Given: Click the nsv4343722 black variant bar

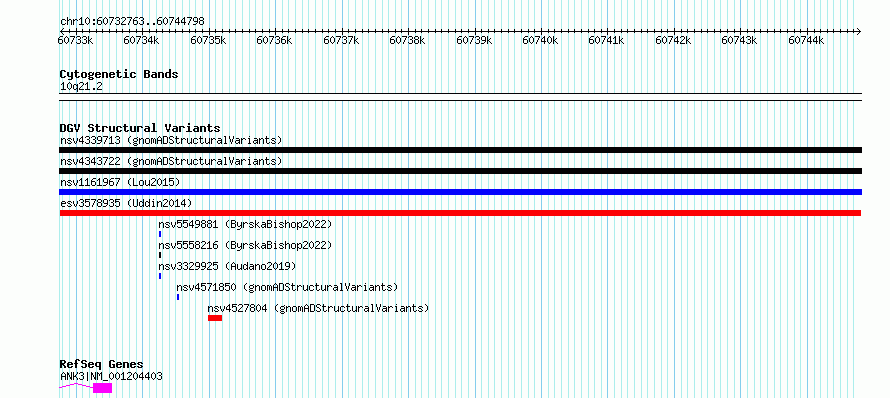Looking at the screenshot, I should point(460,171).
